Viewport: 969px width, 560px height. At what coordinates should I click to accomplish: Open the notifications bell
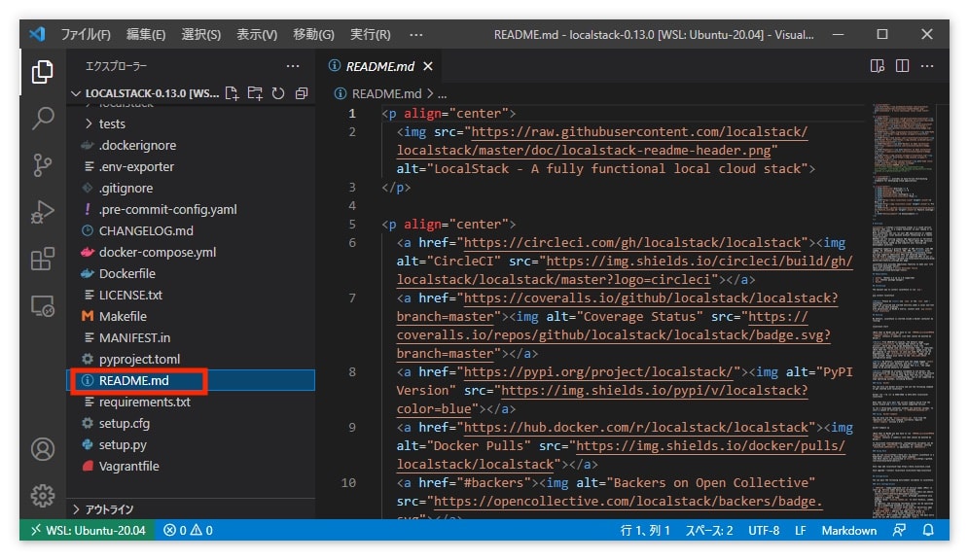pos(927,530)
